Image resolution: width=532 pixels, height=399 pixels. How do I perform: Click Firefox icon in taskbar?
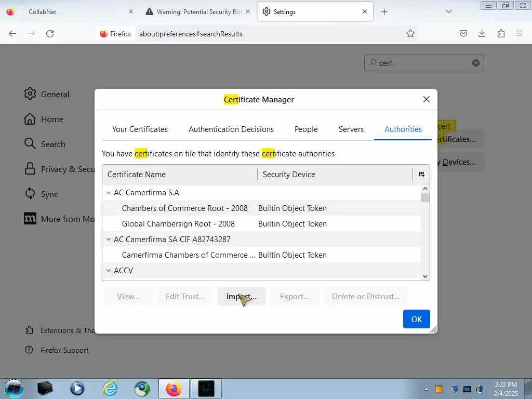pos(174,389)
